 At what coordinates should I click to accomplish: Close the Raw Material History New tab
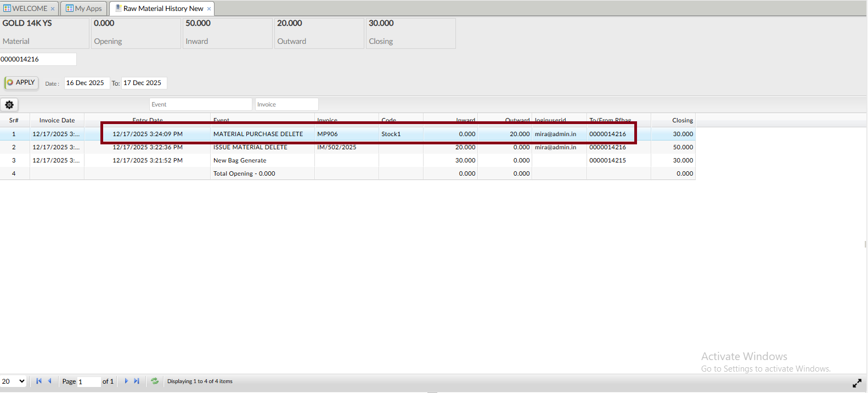pyautogui.click(x=209, y=9)
